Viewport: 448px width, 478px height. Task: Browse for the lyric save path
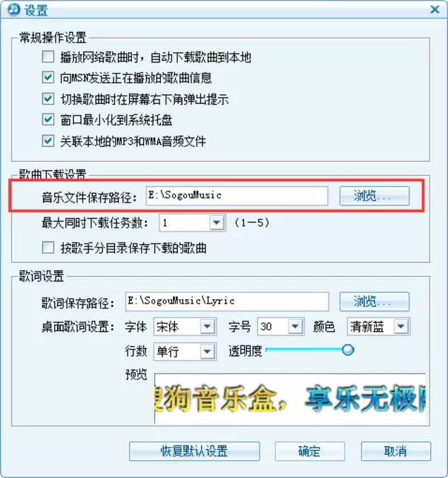click(x=374, y=302)
